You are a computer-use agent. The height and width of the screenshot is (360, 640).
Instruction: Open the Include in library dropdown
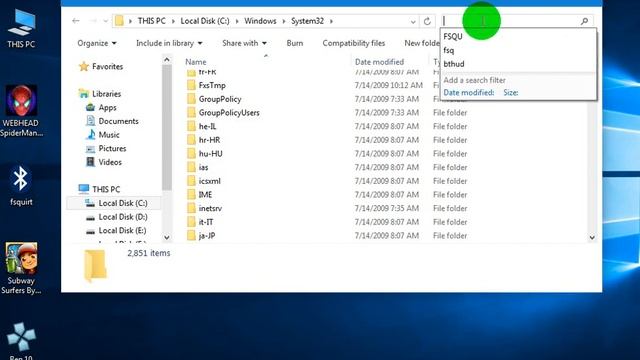pos(169,43)
